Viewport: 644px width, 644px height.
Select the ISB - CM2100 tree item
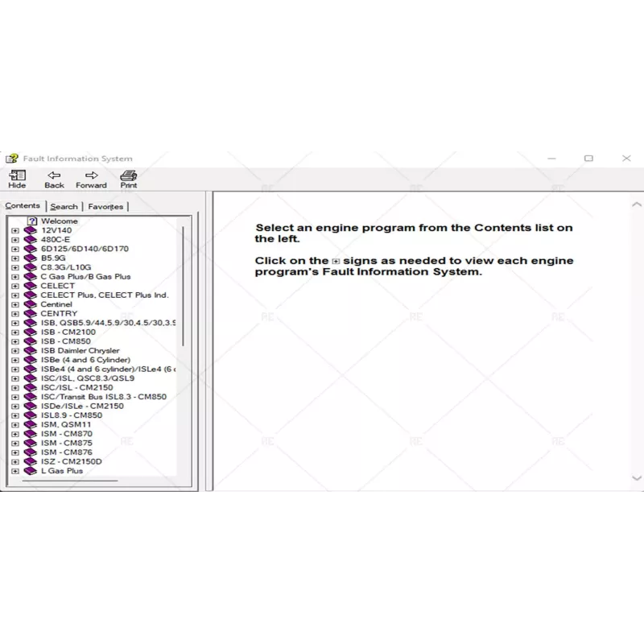point(66,332)
